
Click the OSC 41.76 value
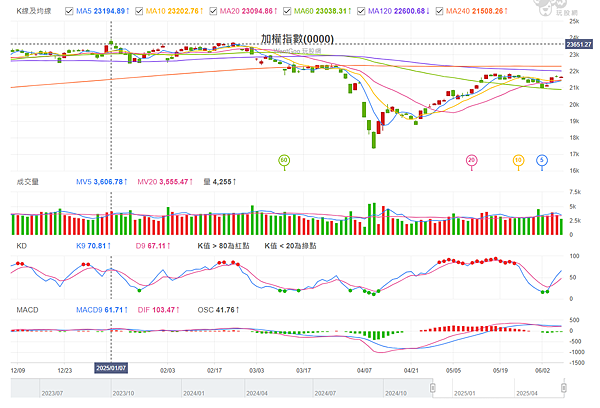[x=218, y=310]
